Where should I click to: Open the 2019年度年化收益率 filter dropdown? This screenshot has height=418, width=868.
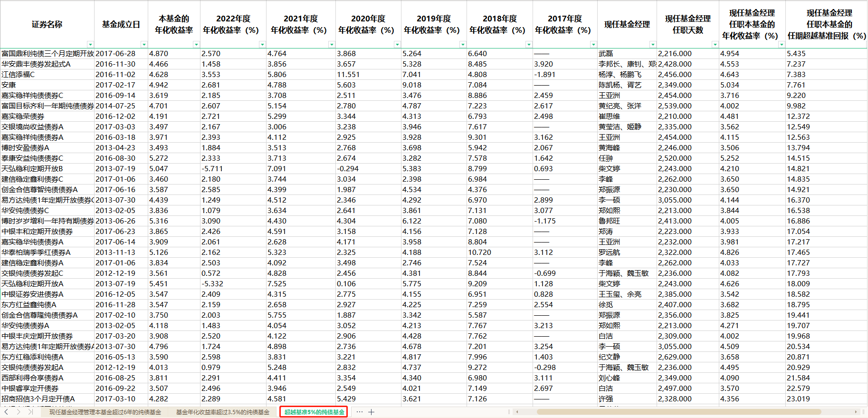point(462,44)
